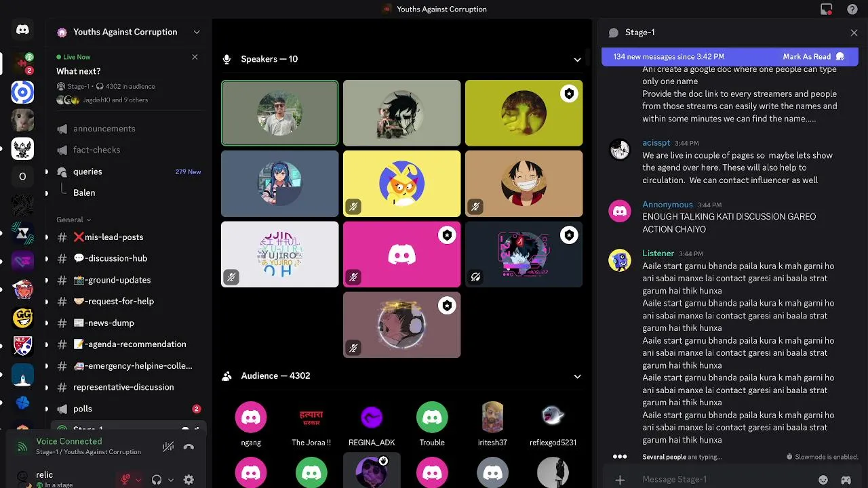Click username acisspt in chat

tap(656, 143)
